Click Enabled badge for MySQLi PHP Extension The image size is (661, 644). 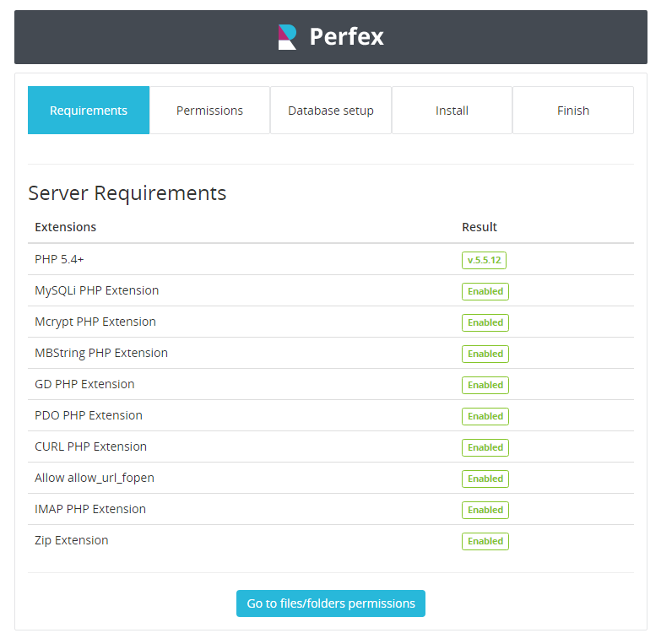pyautogui.click(x=485, y=291)
